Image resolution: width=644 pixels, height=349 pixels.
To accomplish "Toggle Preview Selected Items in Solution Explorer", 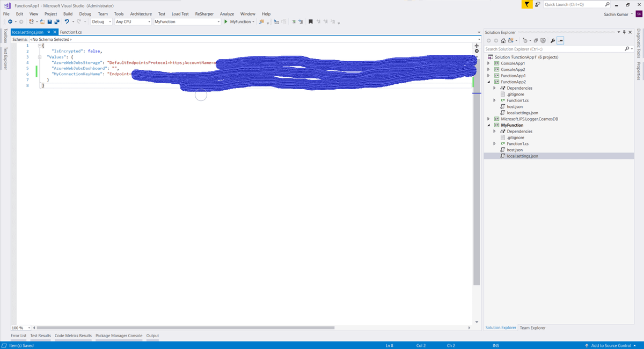I will coord(561,40).
